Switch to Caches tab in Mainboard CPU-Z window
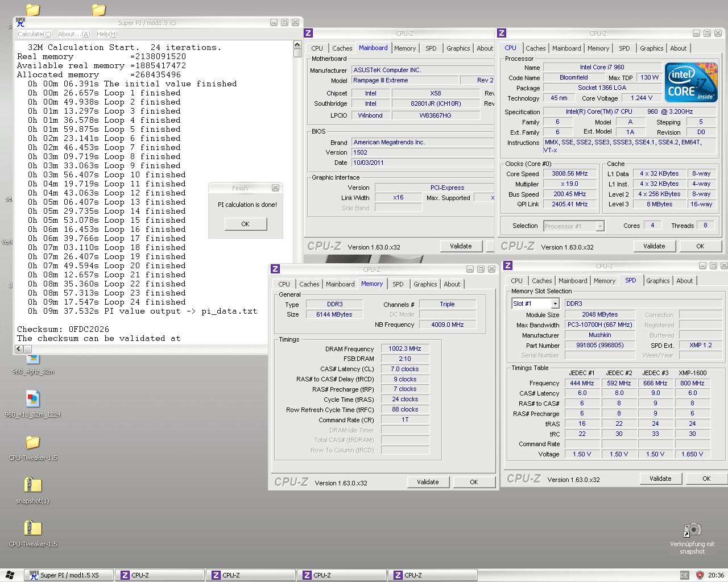728x582 pixels. click(x=342, y=48)
